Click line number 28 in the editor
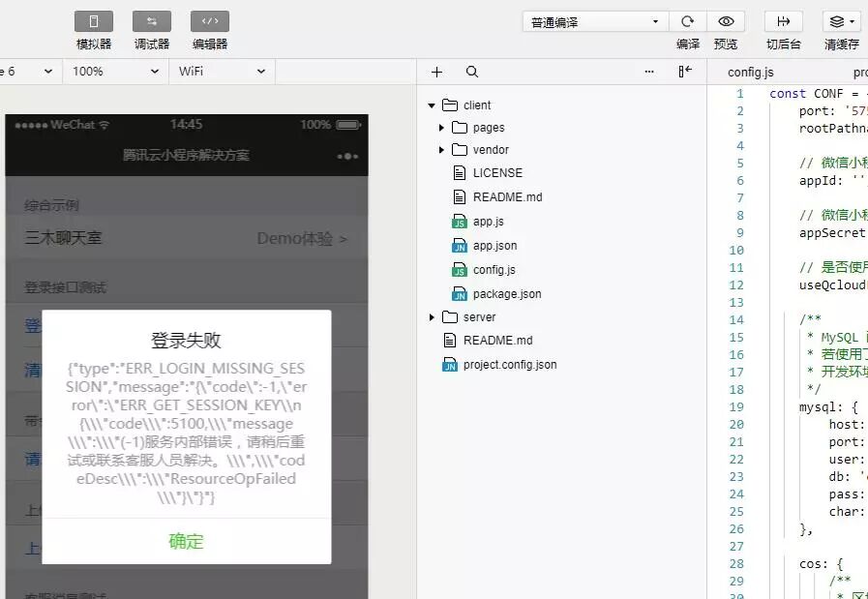 (736, 564)
